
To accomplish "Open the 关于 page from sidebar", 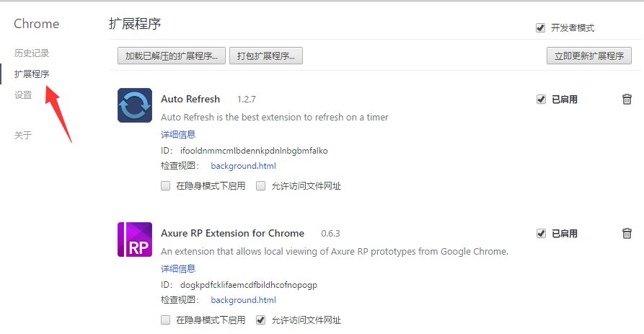I will click(23, 135).
